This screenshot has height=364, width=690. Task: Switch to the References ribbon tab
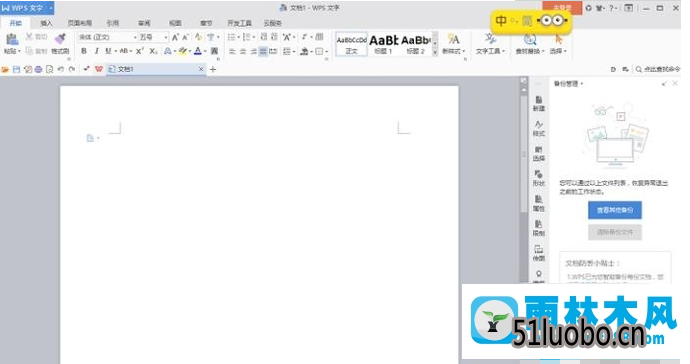pyautogui.click(x=113, y=23)
